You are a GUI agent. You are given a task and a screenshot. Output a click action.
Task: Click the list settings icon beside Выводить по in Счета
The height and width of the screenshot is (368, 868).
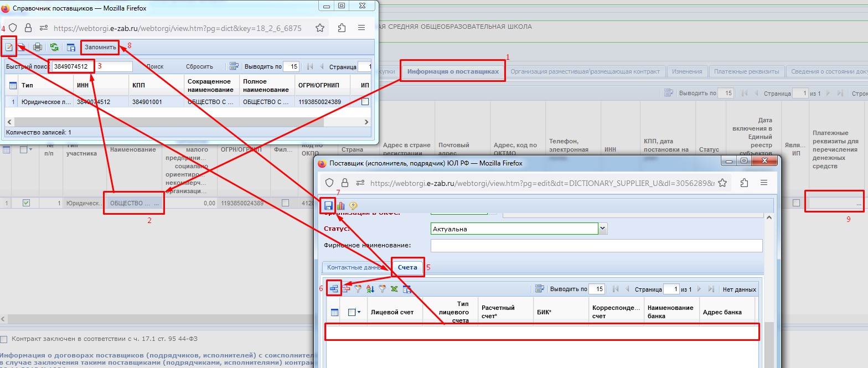[x=540, y=289]
